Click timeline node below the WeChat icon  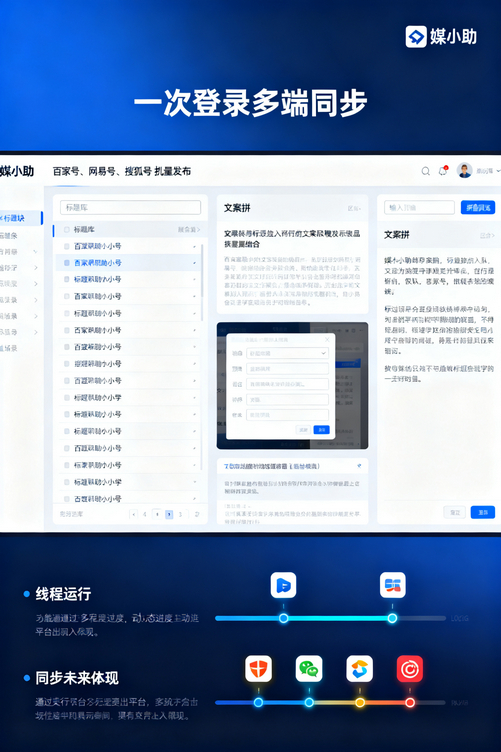coord(309,703)
